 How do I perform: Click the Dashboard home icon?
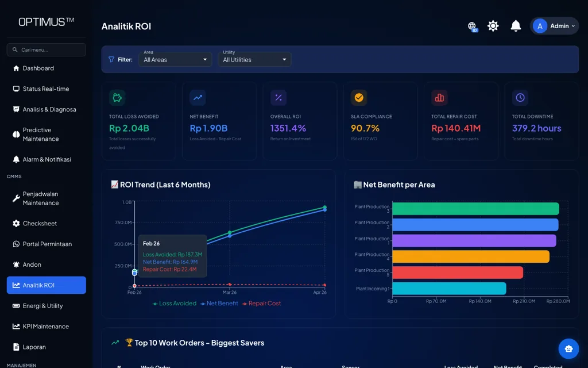[16, 68]
